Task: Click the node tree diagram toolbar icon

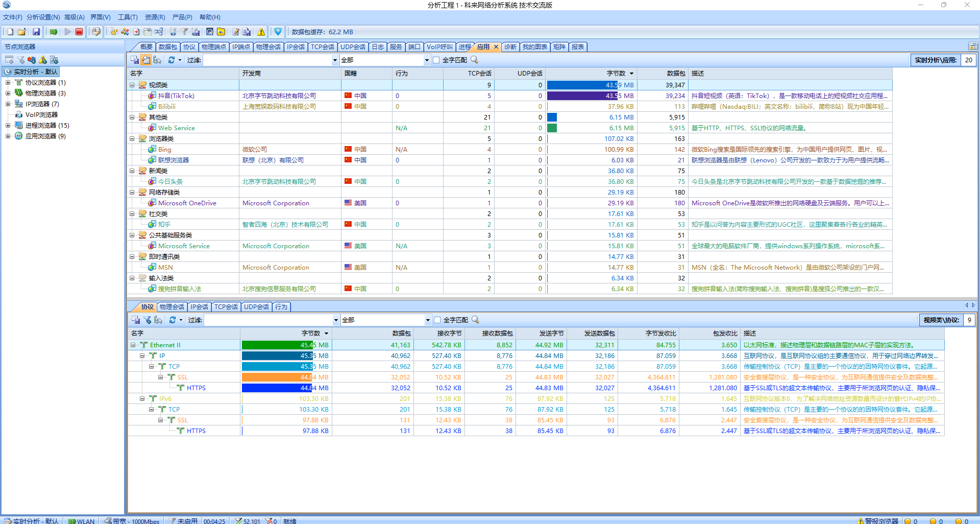Action: tap(159, 32)
